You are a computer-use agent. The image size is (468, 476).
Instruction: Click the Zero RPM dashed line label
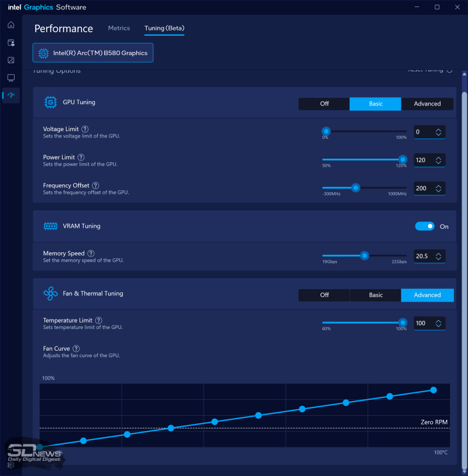point(433,422)
